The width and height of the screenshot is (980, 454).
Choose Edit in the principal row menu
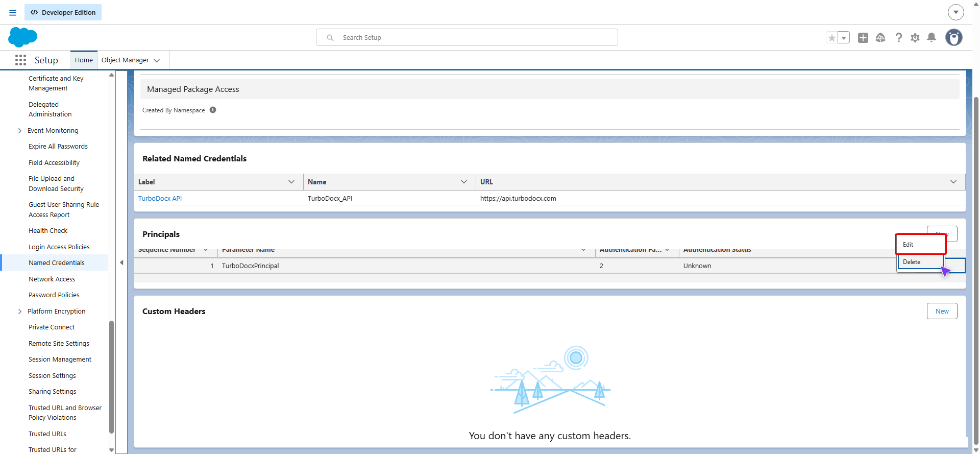pyautogui.click(x=921, y=244)
